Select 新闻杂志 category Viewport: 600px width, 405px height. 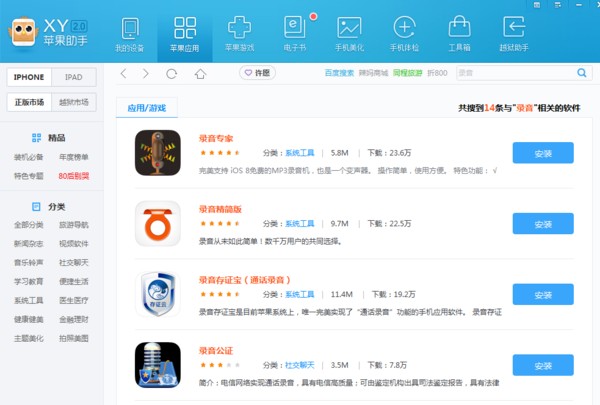click(x=29, y=243)
